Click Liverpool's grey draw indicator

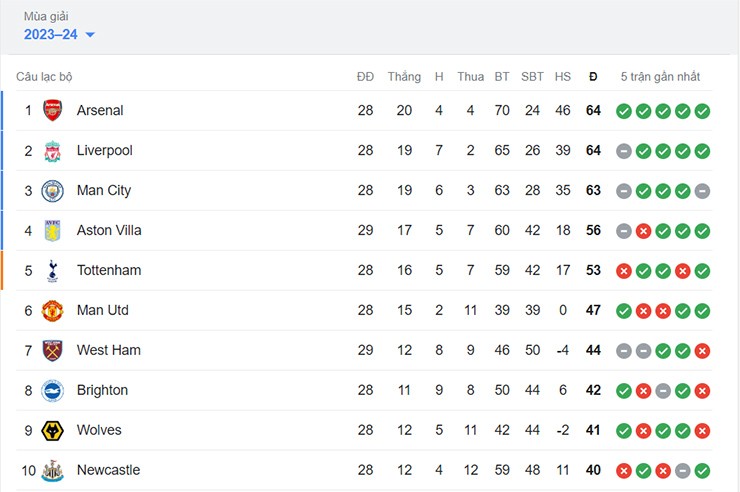[624, 150]
